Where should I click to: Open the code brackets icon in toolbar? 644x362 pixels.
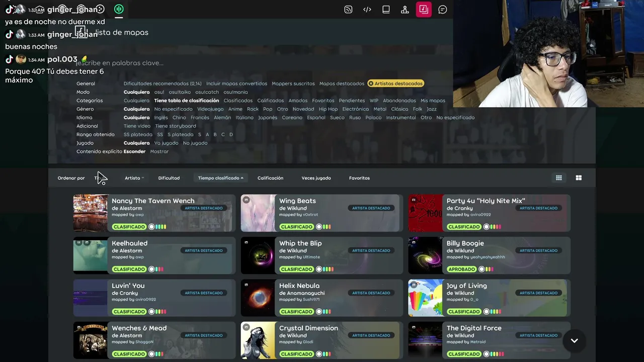(367, 10)
